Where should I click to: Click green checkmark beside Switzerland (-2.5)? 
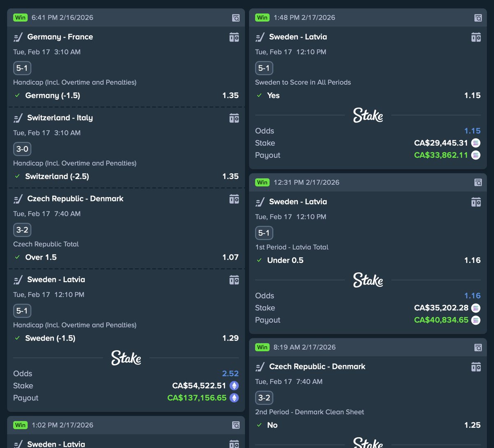(17, 176)
